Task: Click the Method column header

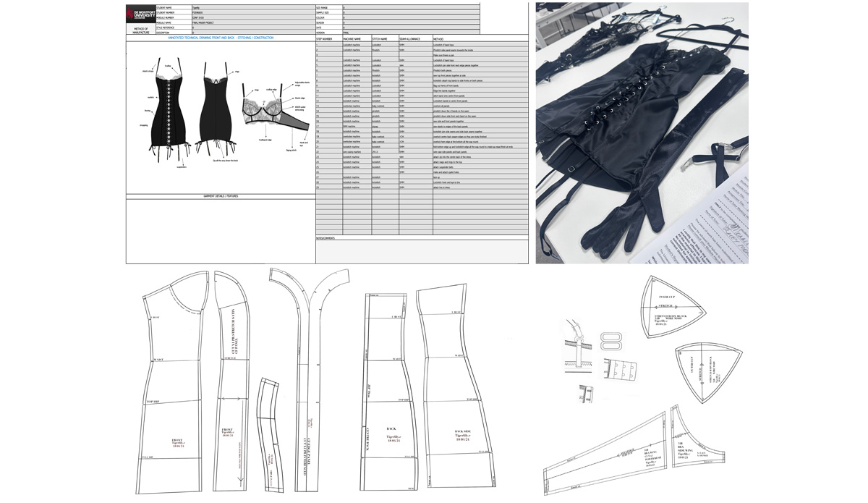Action: click(438, 39)
